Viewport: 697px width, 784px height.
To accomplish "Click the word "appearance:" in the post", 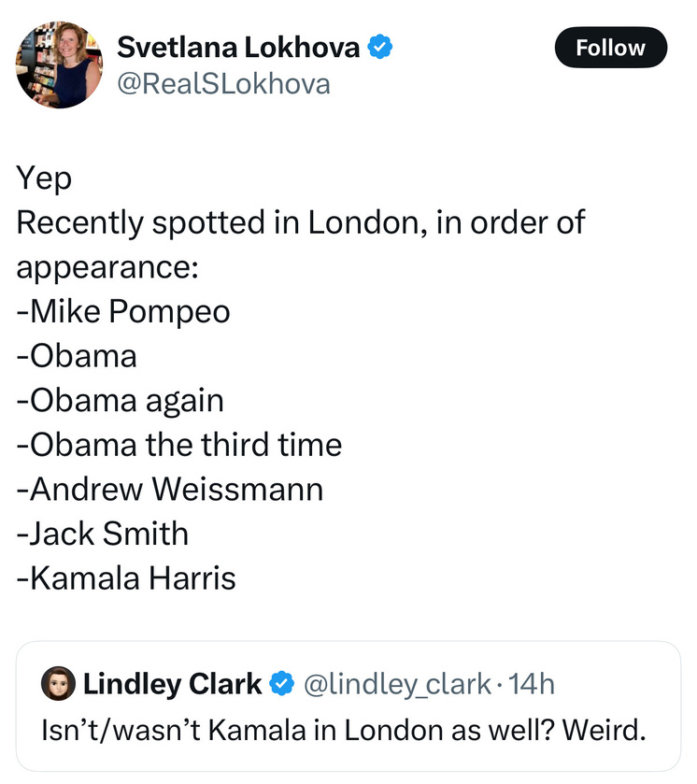I will pyautogui.click(x=107, y=267).
